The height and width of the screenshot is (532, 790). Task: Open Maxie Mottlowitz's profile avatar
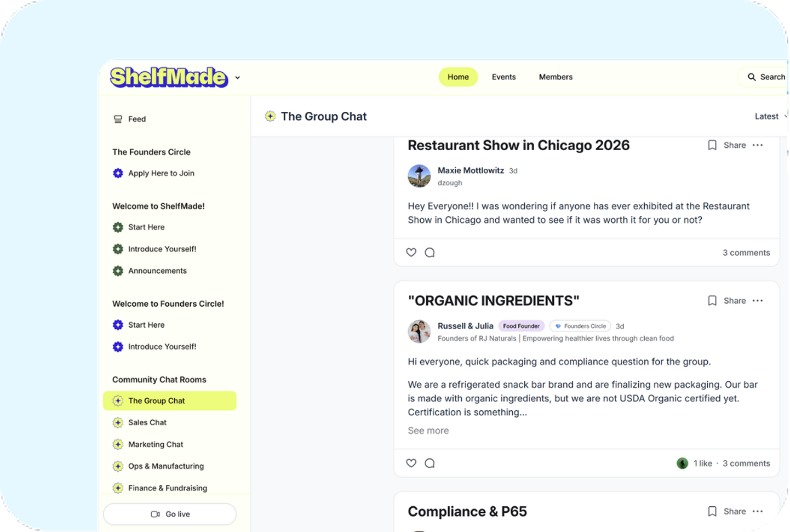pyautogui.click(x=419, y=176)
